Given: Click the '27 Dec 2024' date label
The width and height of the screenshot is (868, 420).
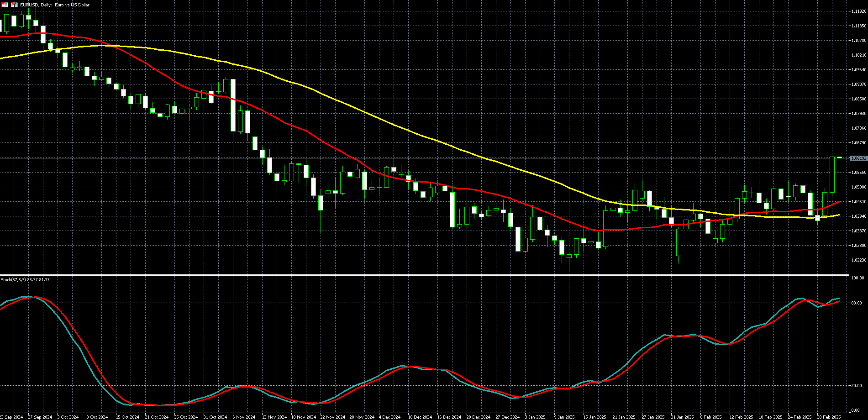Looking at the screenshot, I should [x=508, y=417].
